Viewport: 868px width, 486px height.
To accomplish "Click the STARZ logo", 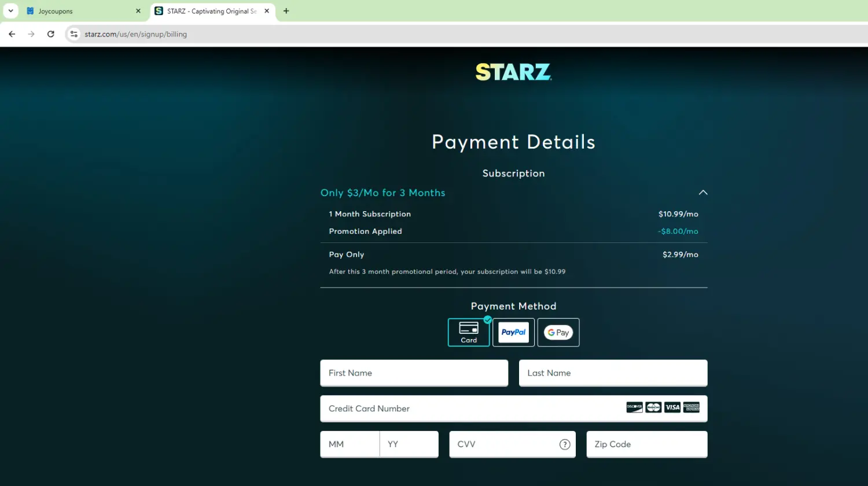I will click(513, 72).
